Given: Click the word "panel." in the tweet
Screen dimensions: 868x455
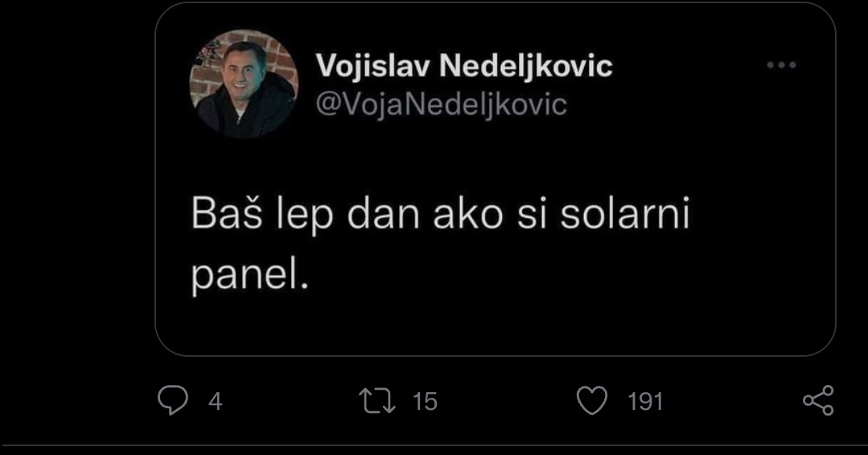Looking at the screenshot, I should point(250,278).
